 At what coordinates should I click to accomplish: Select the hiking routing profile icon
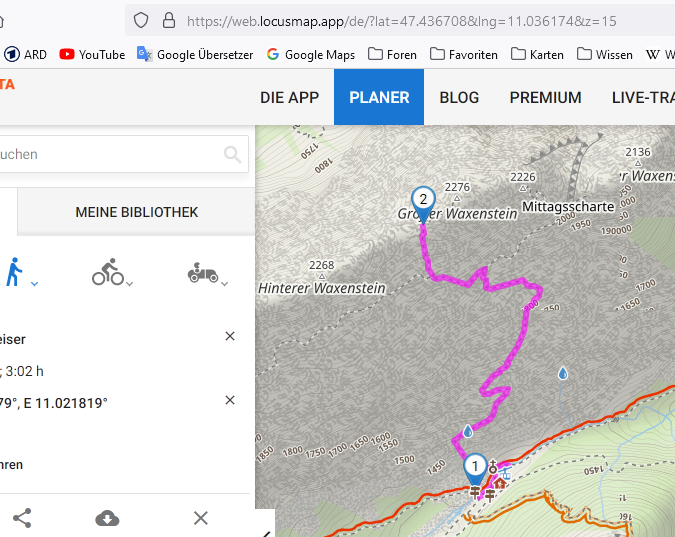click(14, 272)
